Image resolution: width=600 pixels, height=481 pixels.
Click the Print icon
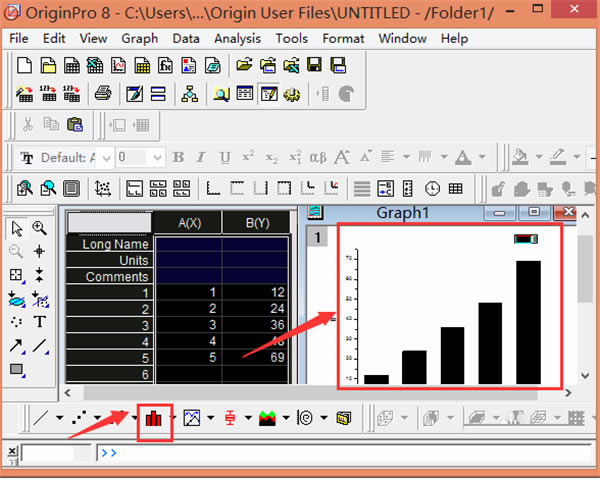point(103,93)
